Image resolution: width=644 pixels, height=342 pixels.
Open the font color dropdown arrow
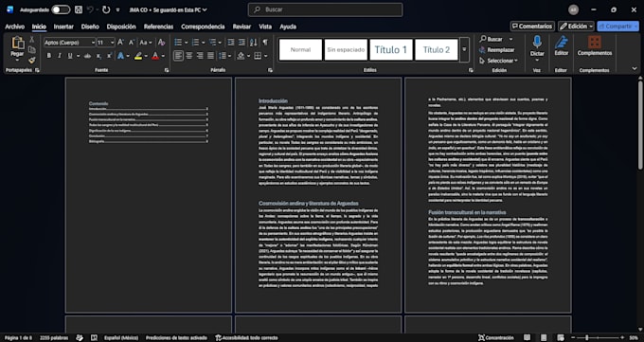coord(163,56)
